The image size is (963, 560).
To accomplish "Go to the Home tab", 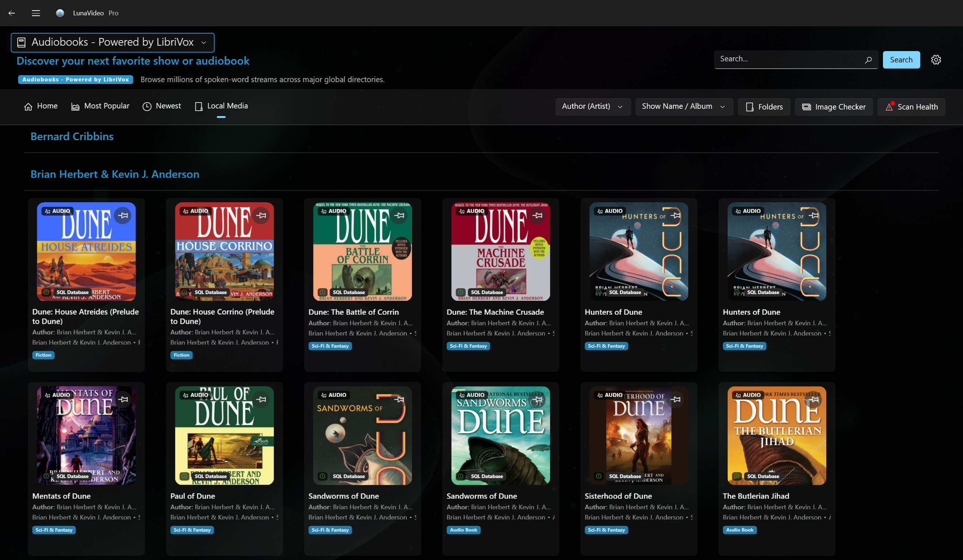I will [x=41, y=106].
